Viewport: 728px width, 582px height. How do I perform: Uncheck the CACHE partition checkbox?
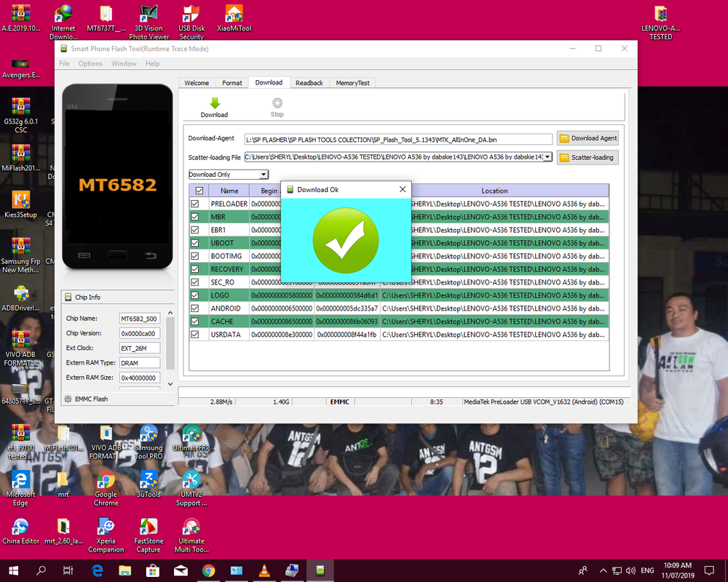(x=195, y=321)
